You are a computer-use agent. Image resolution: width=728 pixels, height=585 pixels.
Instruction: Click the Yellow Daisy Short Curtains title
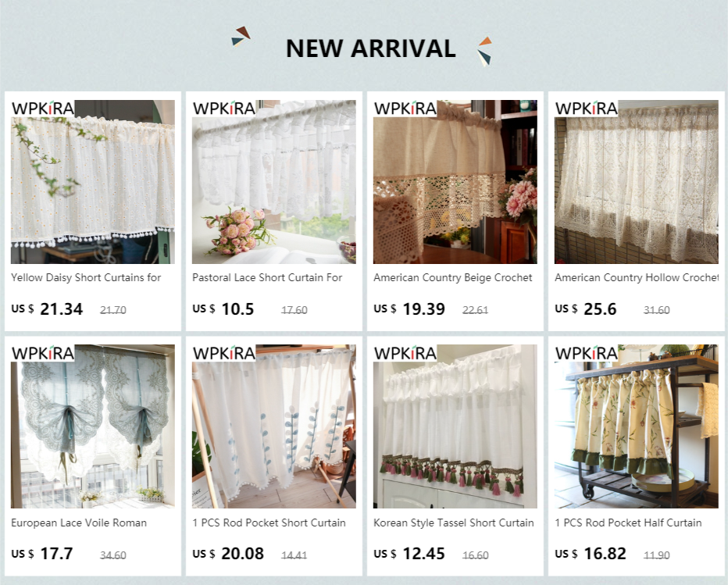86,277
